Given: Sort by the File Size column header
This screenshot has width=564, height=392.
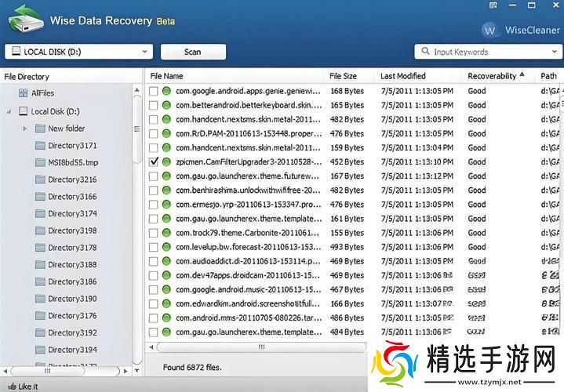Looking at the screenshot, I should tap(343, 76).
